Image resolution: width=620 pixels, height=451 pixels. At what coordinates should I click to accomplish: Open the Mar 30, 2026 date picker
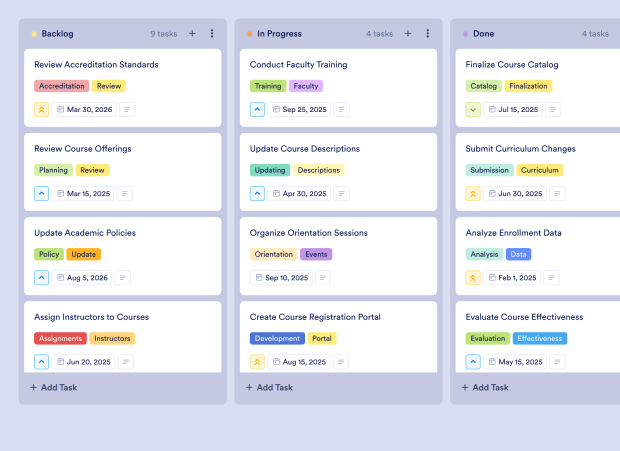point(85,109)
